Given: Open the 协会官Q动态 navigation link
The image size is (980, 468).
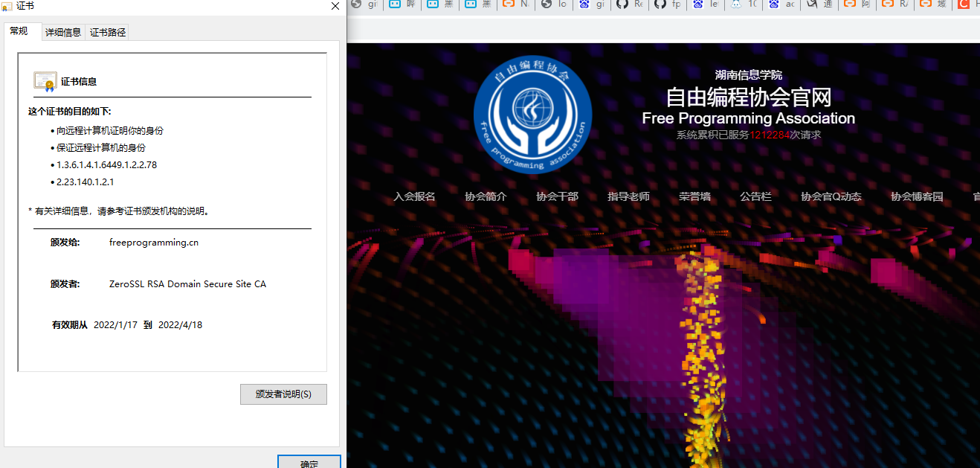Looking at the screenshot, I should [x=831, y=196].
